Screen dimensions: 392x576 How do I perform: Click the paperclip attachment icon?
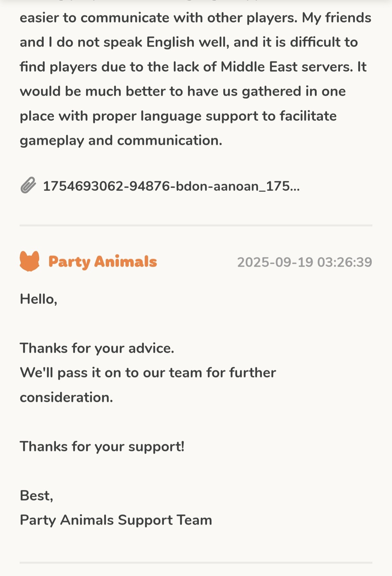[28, 185]
